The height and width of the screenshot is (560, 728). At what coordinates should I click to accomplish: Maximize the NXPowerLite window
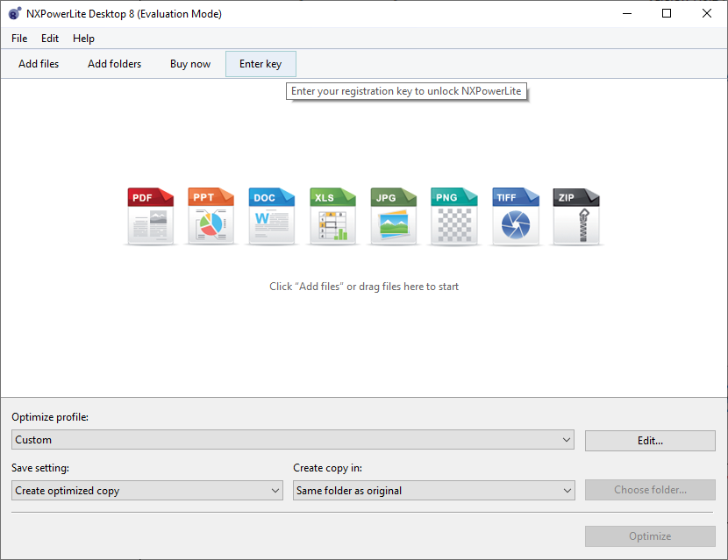tap(667, 13)
